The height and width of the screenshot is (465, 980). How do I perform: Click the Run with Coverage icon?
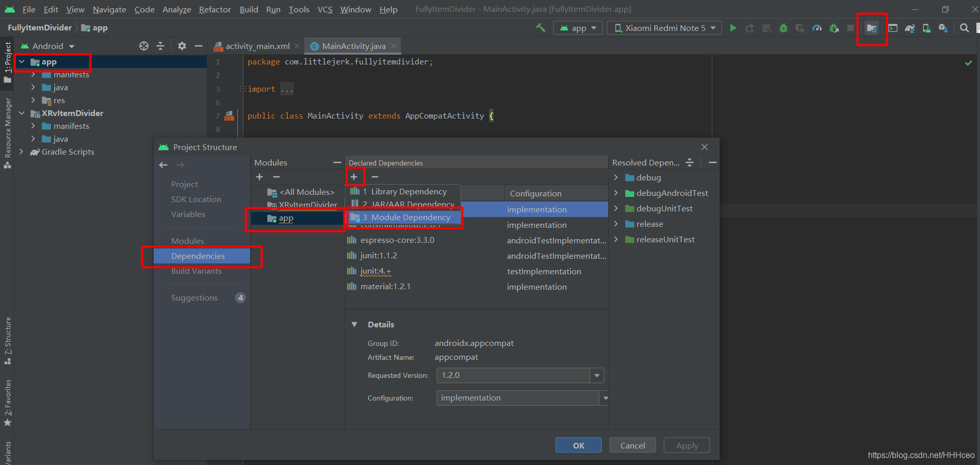800,28
